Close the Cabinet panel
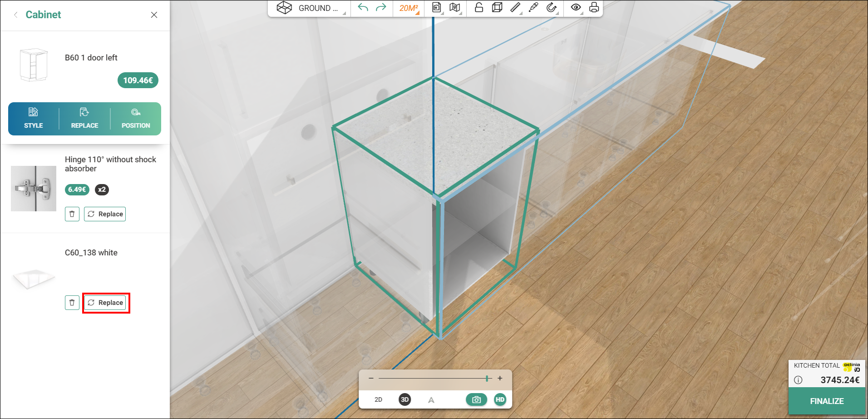Image resolution: width=868 pixels, height=419 pixels. (154, 15)
